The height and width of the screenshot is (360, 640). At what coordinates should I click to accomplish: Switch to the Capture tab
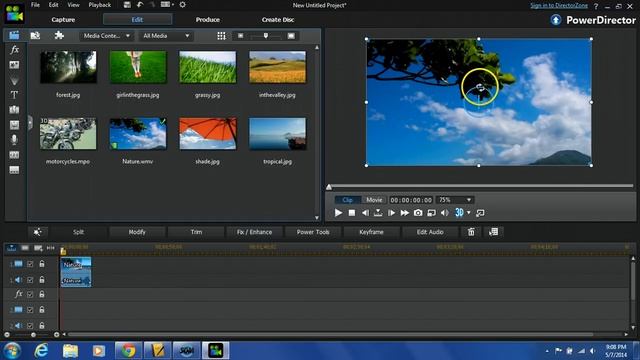coord(63,20)
